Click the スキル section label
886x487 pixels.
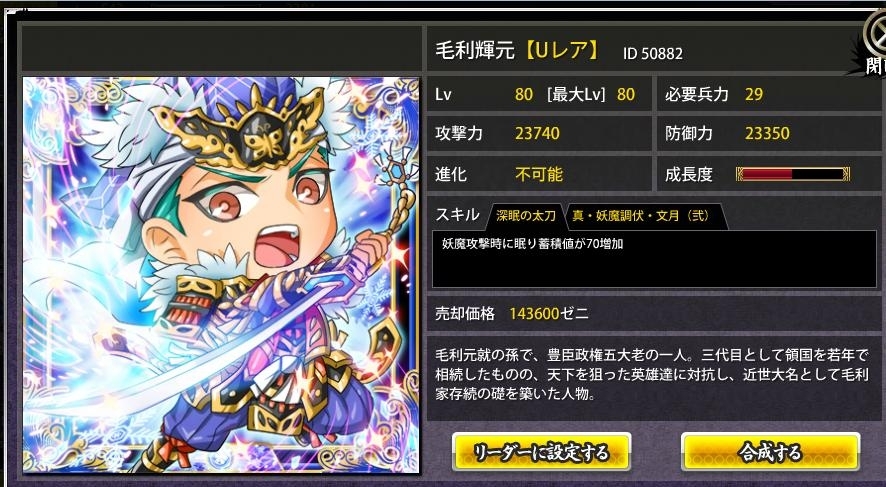[x=457, y=215]
